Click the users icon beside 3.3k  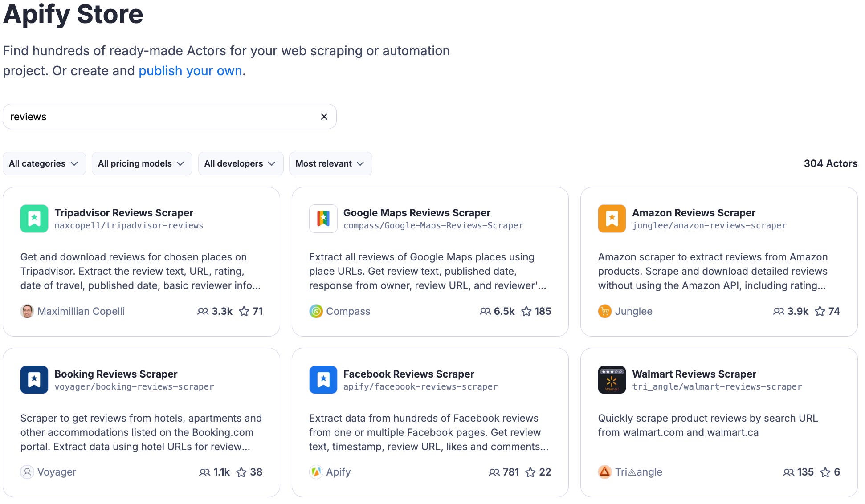point(203,311)
